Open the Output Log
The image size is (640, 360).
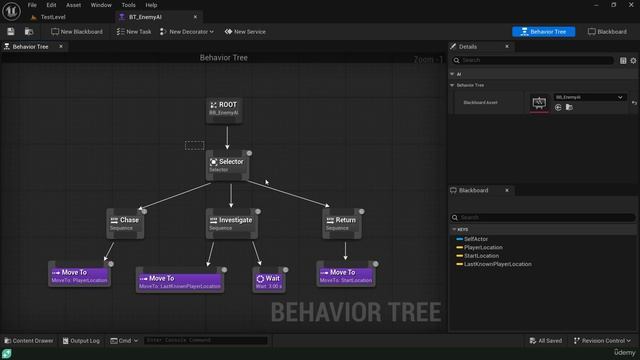(81, 340)
